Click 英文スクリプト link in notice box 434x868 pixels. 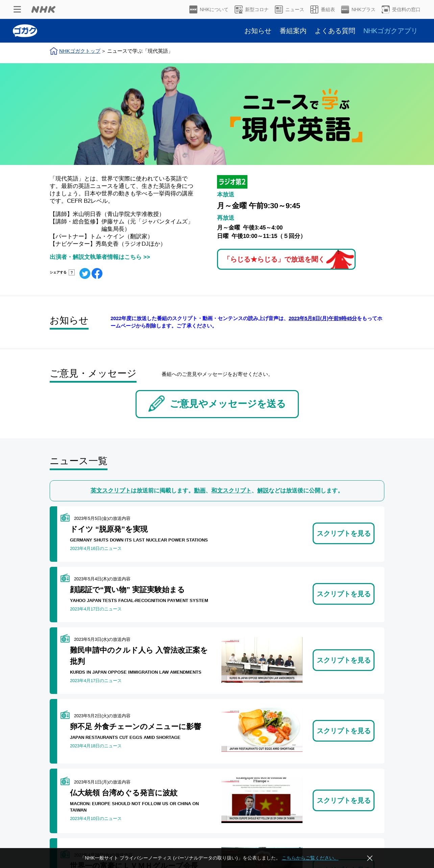click(111, 490)
